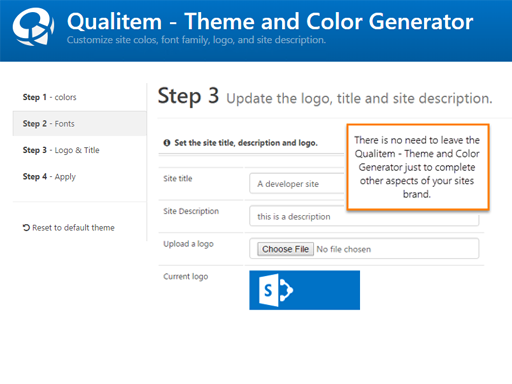Click the Choose File button
Viewport: 512px width, 384px height.
pyautogui.click(x=285, y=249)
